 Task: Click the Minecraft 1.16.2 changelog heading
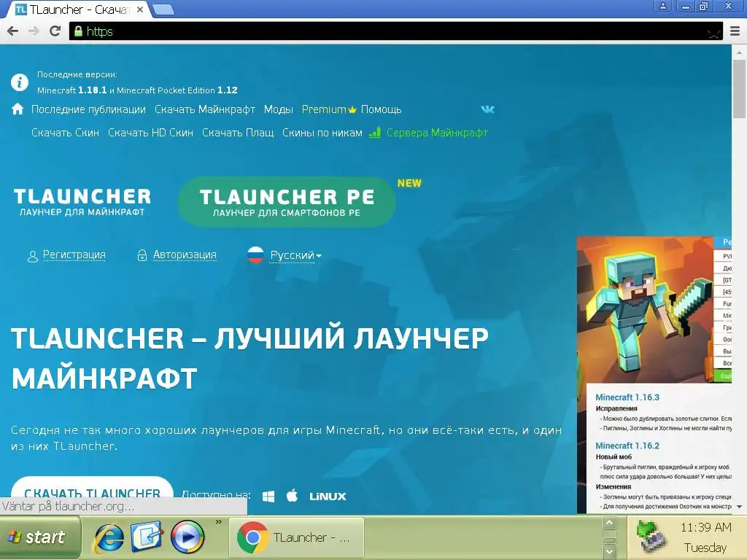627,446
